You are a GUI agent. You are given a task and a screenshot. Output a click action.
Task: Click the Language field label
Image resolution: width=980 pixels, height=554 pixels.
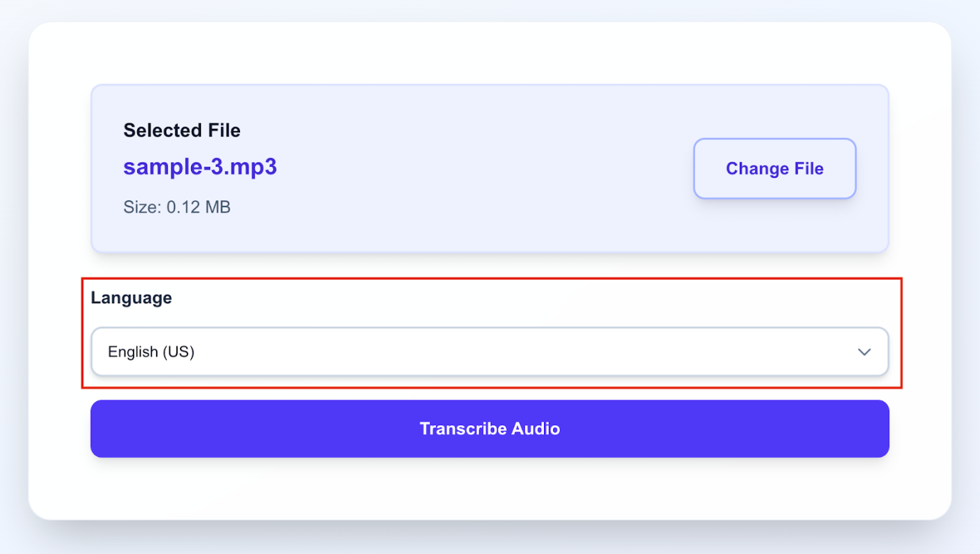pyautogui.click(x=131, y=298)
